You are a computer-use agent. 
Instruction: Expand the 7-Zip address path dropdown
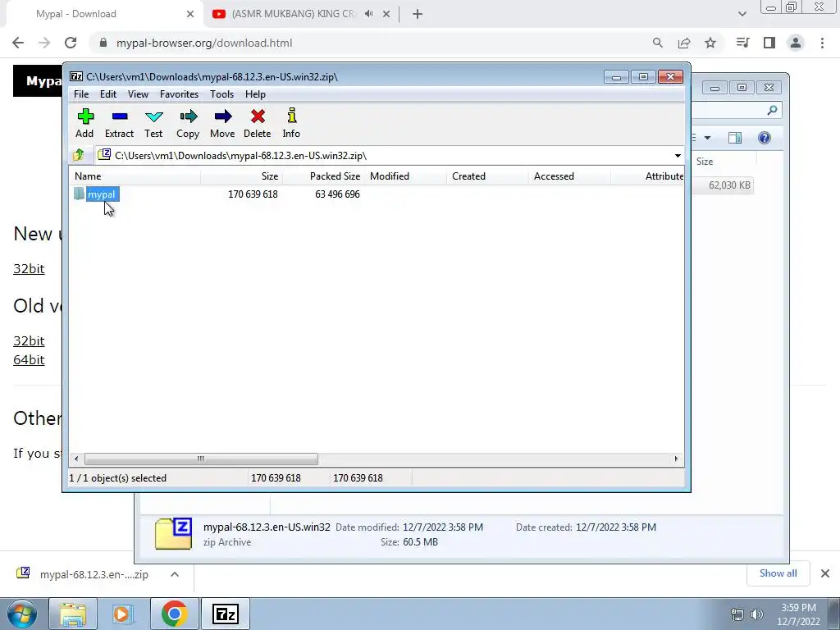678,156
